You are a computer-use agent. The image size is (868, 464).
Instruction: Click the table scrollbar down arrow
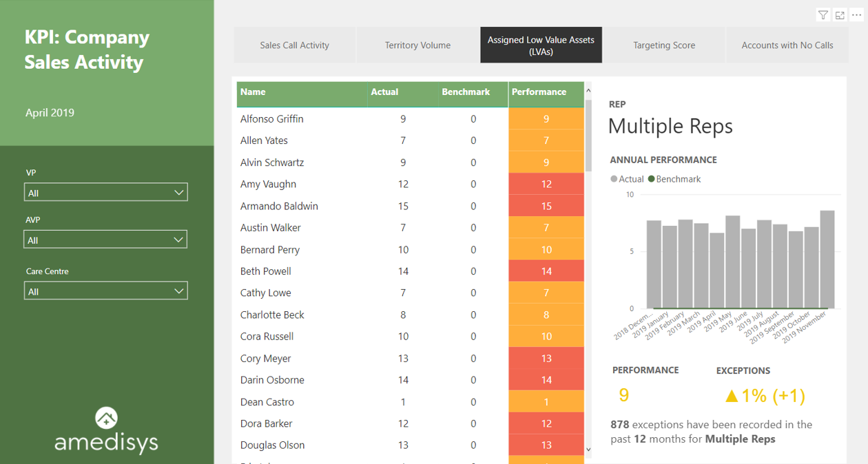coord(588,450)
